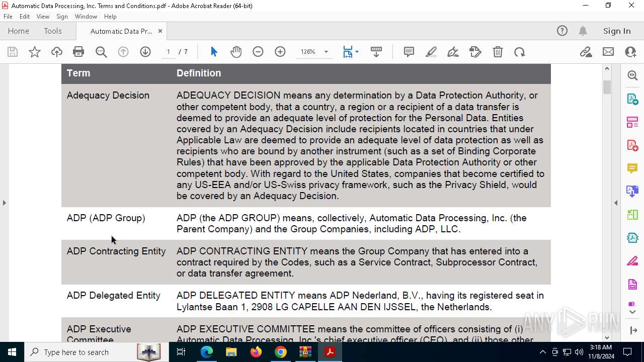644x362 pixels.
Task: Open notifications bell
Action: pos(583,31)
